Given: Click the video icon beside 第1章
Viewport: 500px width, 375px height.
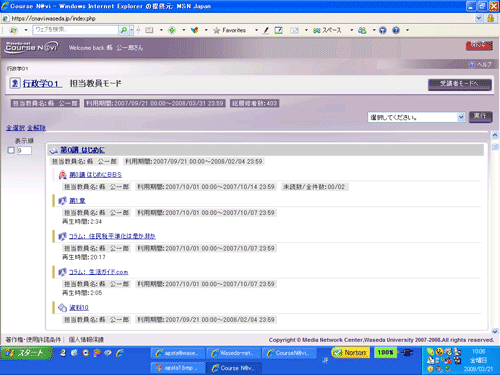Looking at the screenshot, I should [62, 201].
